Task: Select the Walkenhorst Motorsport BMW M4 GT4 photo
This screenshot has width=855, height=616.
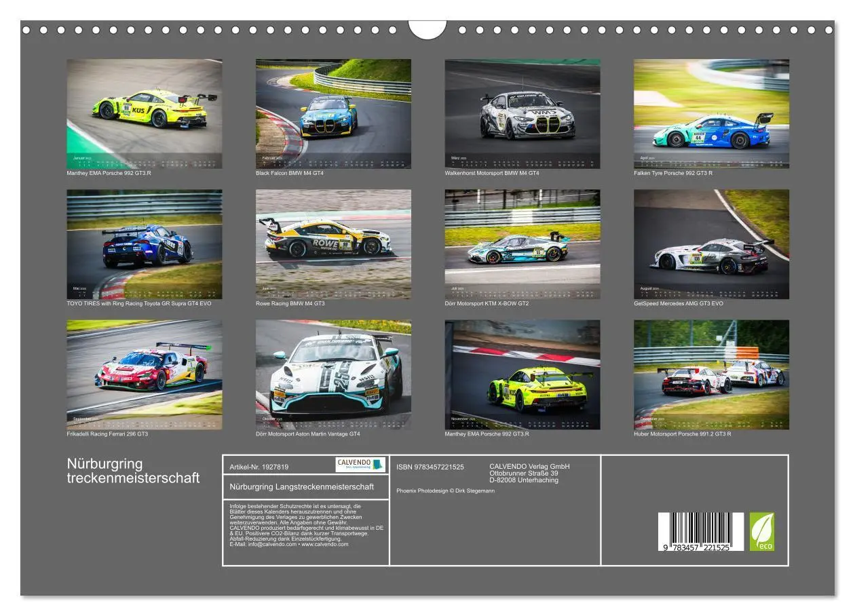Action: coord(522,113)
